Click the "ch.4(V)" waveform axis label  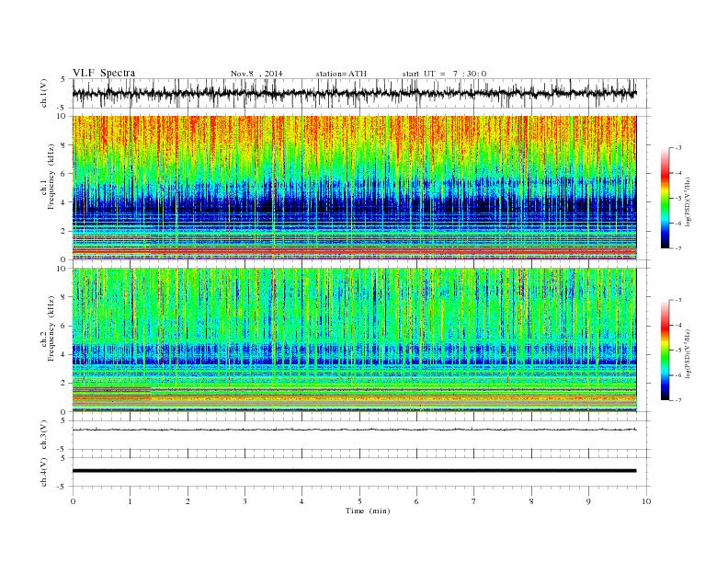pos(44,472)
